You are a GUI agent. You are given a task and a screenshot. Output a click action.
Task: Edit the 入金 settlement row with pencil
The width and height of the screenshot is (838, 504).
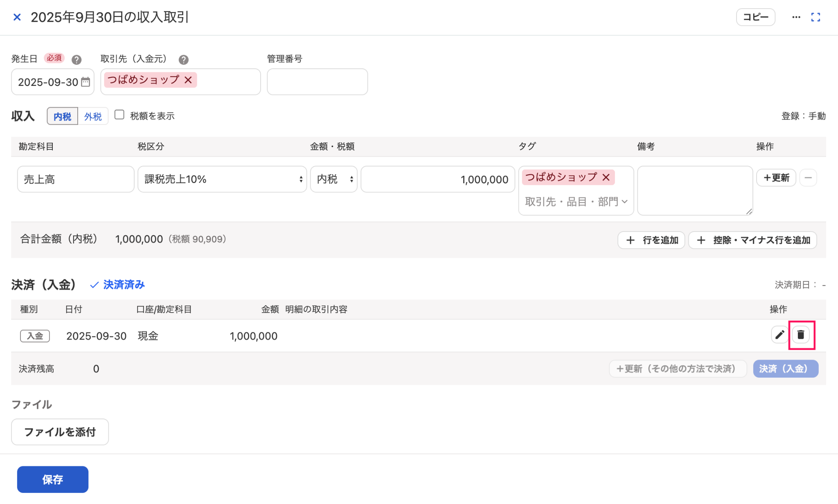(x=779, y=335)
